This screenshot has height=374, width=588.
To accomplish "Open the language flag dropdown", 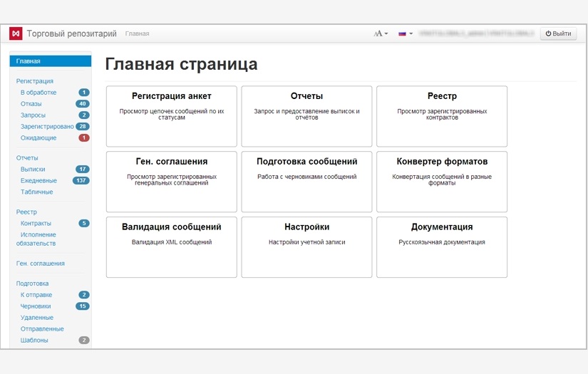I will coord(406,33).
